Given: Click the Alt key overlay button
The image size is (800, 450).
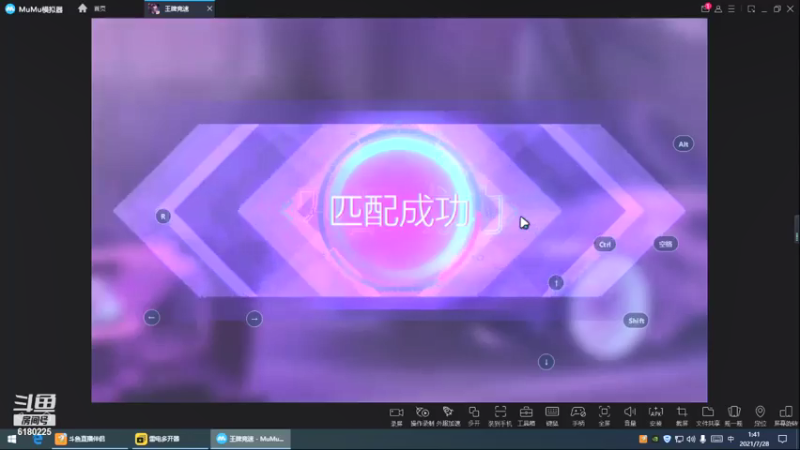Looking at the screenshot, I should [683, 144].
